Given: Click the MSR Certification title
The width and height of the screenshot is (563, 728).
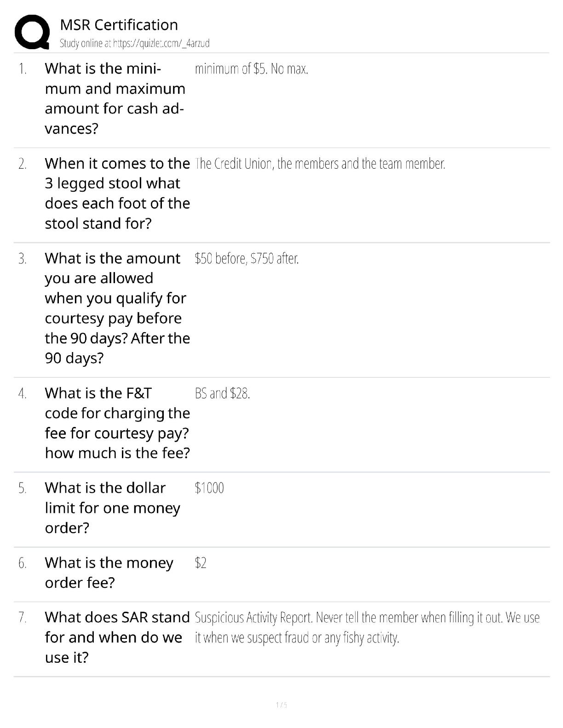Looking at the screenshot, I should click(x=119, y=25).
